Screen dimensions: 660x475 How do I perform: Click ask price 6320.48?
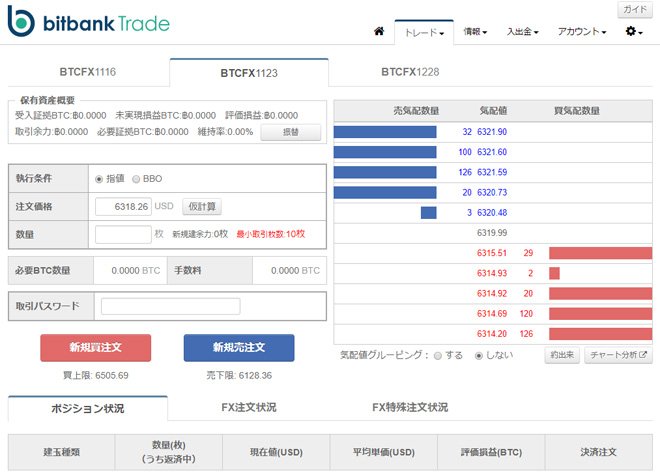tap(492, 213)
